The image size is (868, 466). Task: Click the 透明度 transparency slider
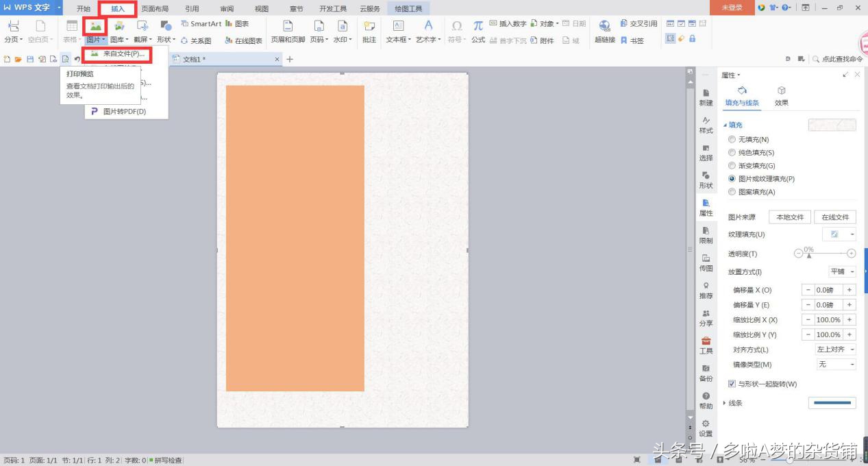click(827, 254)
